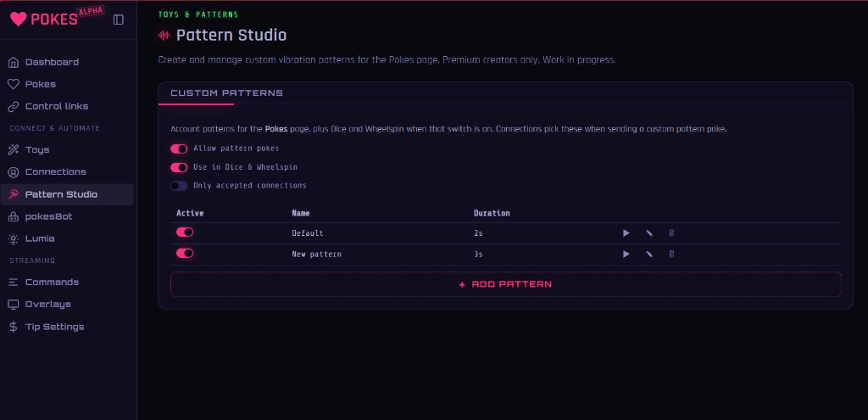Click the Pattern Studio sparkle wand icon
The height and width of the screenshot is (420, 868).
[14, 194]
